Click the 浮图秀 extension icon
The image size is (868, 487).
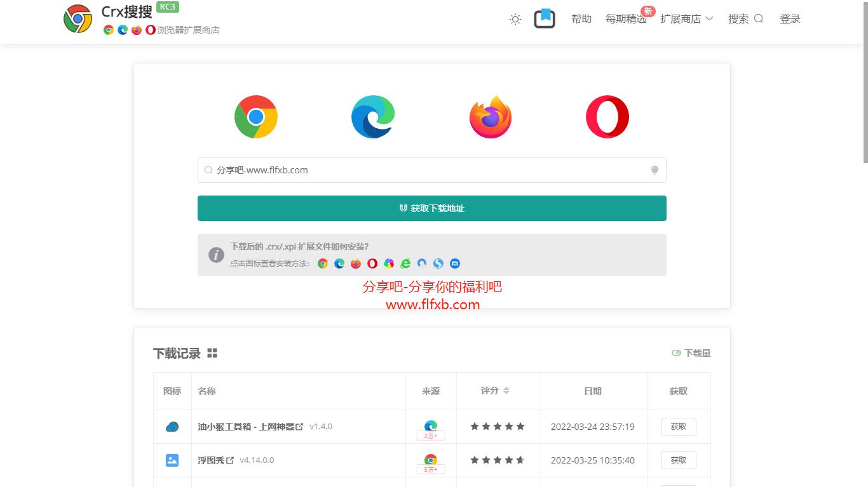click(172, 460)
